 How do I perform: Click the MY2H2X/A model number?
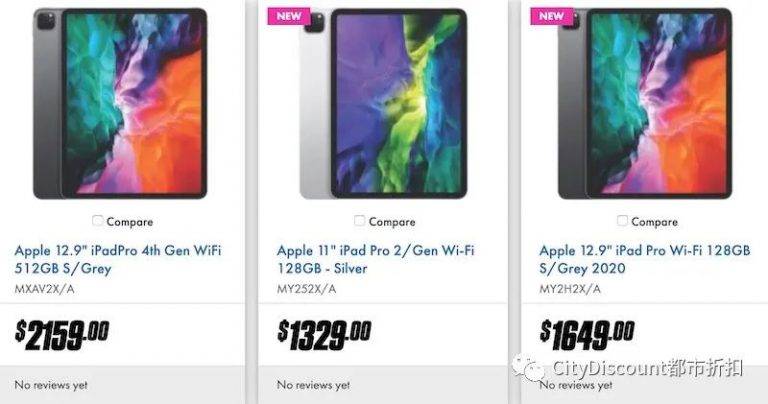[570, 289]
